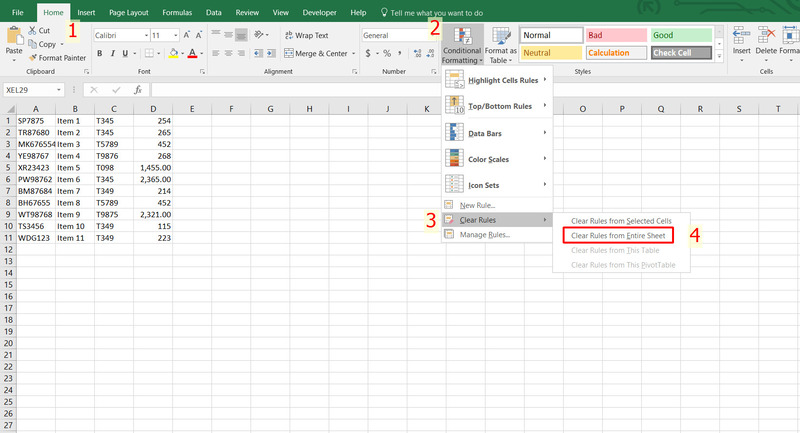Apply the Check Cell style

(x=680, y=52)
